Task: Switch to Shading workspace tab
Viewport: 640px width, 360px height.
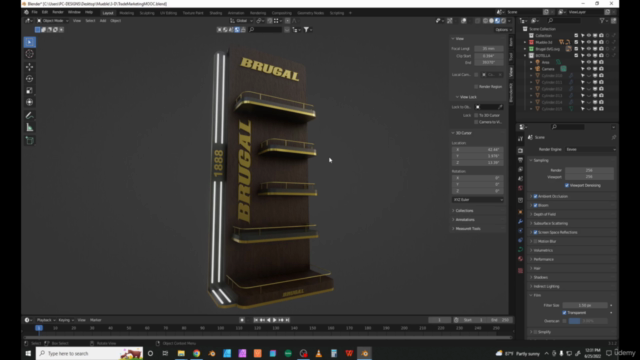Action: [x=216, y=13]
